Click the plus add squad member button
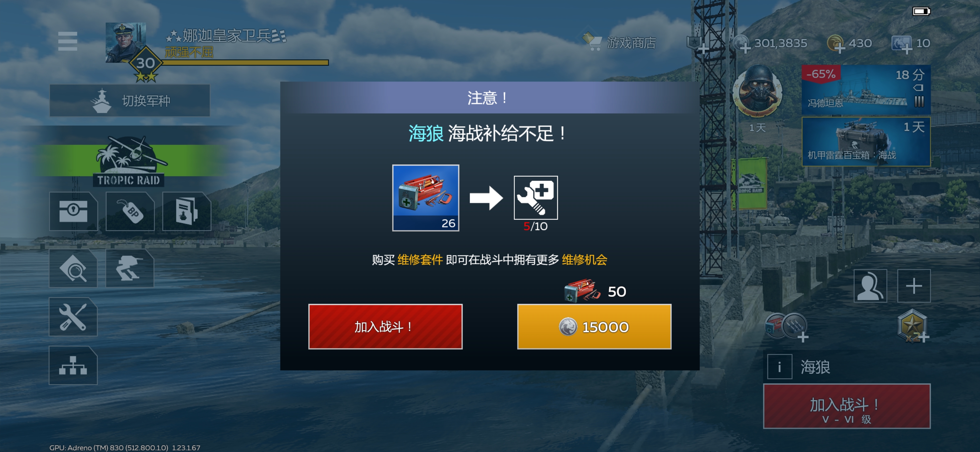980x452 pixels. [x=914, y=286]
